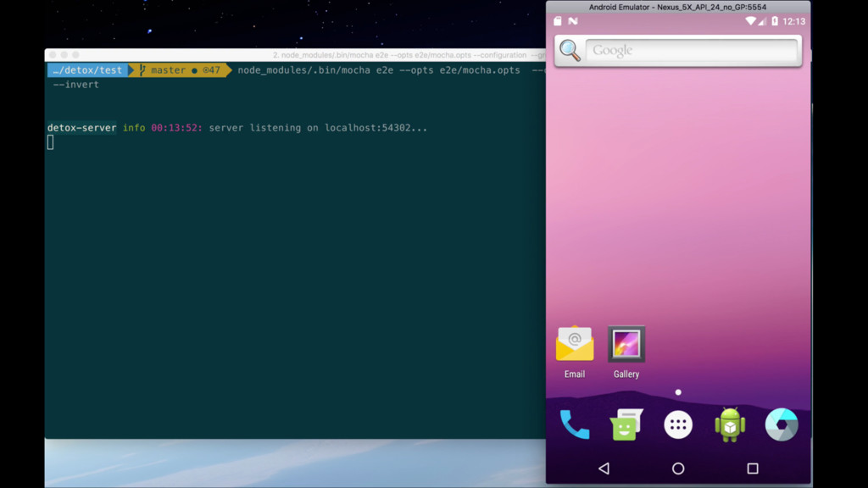
Task: Tap the 12:13 clock in status bar
Action: click(794, 21)
